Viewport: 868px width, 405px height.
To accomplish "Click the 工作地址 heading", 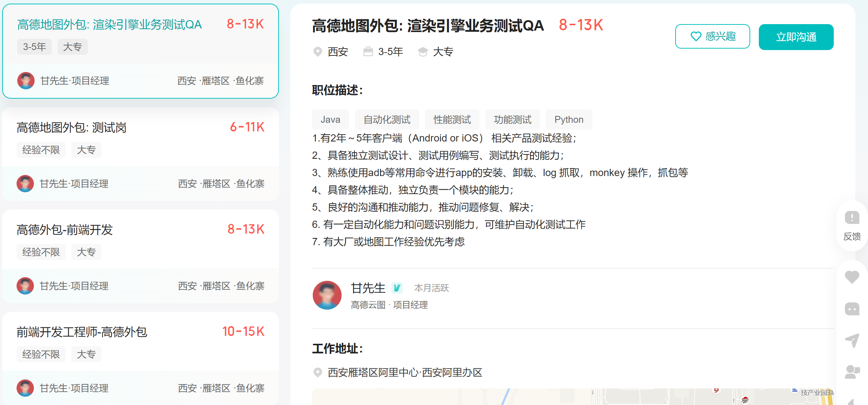I will [x=337, y=348].
